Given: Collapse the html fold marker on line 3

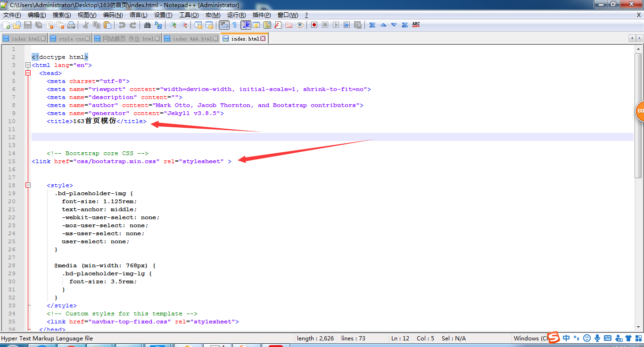Looking at the screenshot, I should click(x=28, y=65).
